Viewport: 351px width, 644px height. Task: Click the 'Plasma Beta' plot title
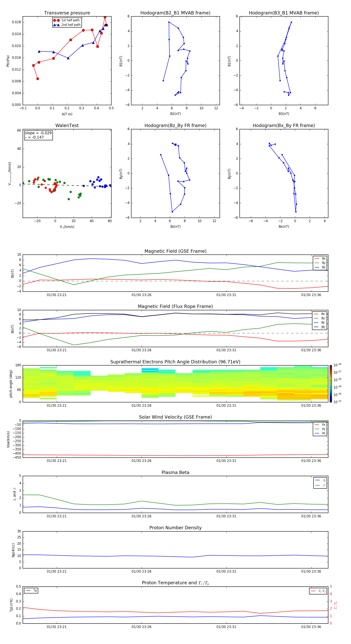175,472
